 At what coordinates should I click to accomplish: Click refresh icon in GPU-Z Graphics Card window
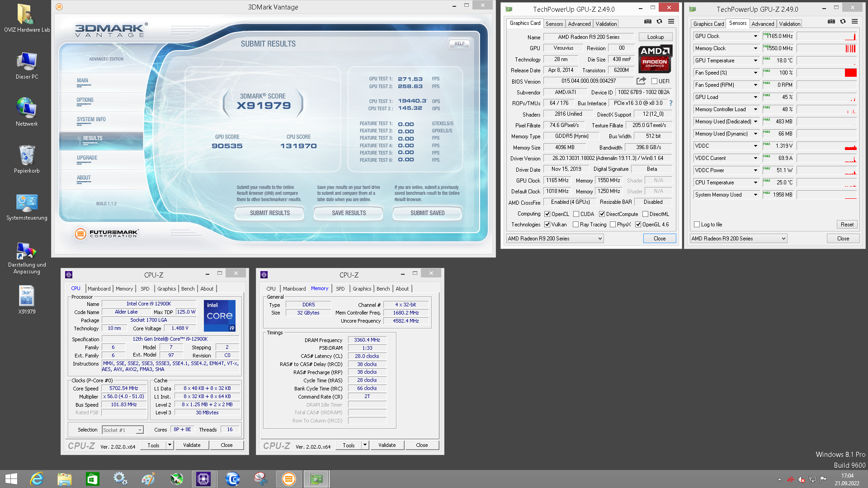(659, 21)
